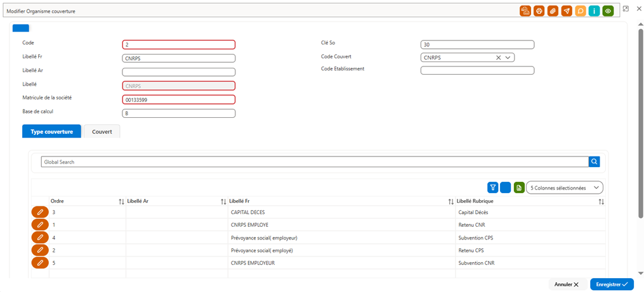The height and width of the screenshot is (292, 644).
Task: Edit the CAPITAL DECES row pencil icon
Action: click(x=40, y=212)
